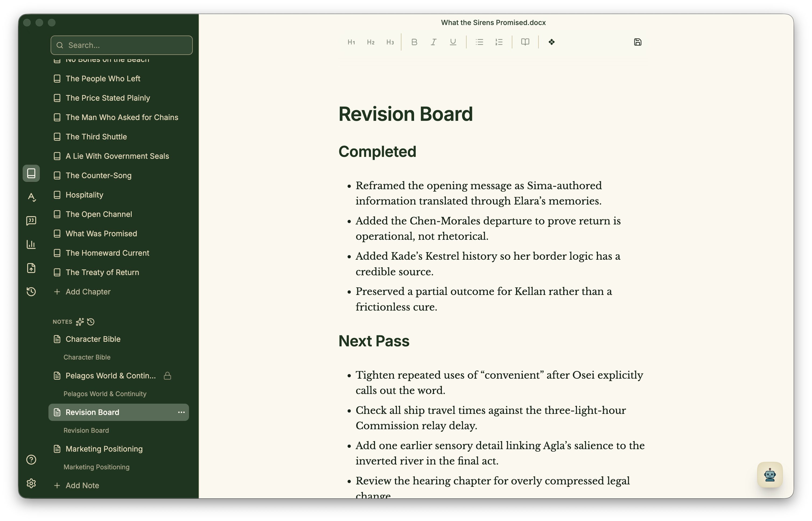Click the document title What the Sirens Promised.docx
Viewport: 812px width, 521px height.
point(493,22)
